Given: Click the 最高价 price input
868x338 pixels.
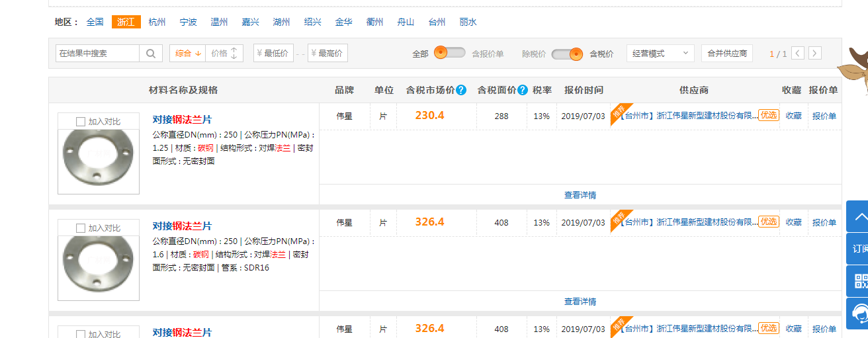Looking at the screenshot, I should click(327, 54).
